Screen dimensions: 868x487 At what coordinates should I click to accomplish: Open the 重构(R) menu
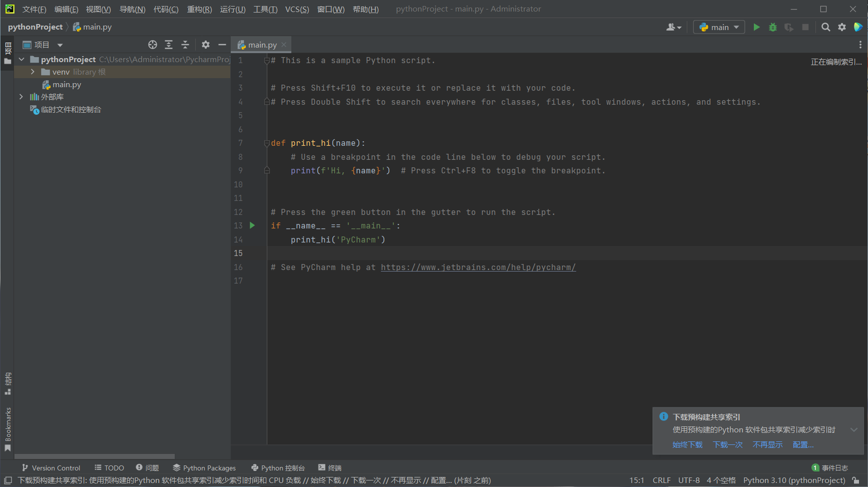click(x=199, y=9)
